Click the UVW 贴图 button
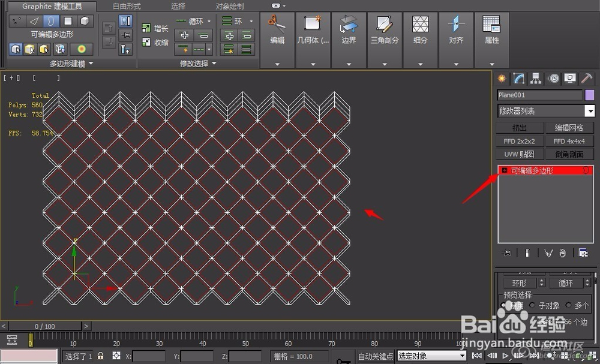The height and width of the screenshot is (364, 600). tap(520, 154)
